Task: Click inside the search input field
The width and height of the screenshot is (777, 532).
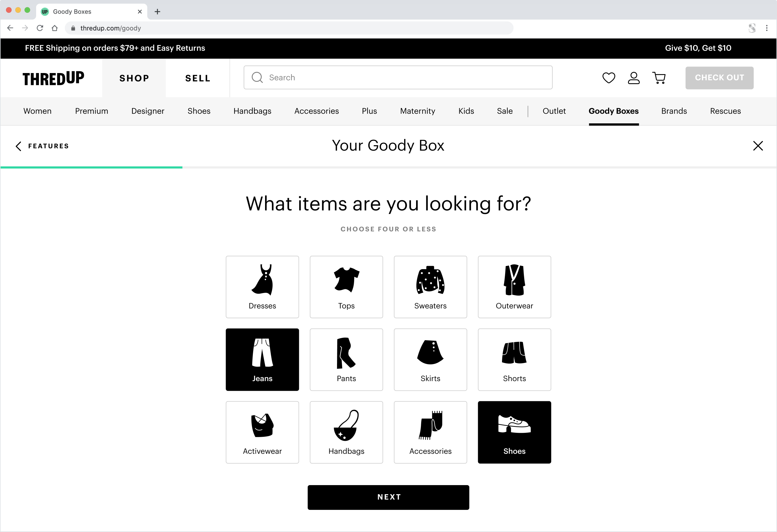Action: point(368,77)
